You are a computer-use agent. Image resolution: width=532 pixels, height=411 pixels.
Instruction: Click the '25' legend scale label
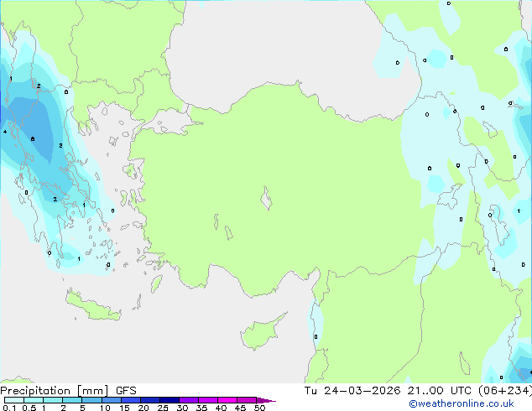point(163,408)
